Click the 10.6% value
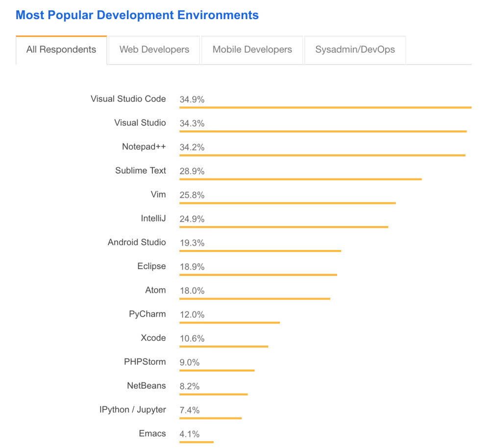 click(x=192, y=339)
